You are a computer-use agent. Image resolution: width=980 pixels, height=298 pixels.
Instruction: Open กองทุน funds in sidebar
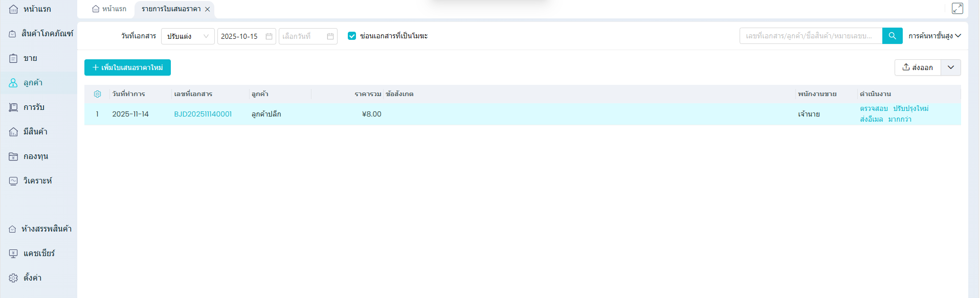coord(35,156)
